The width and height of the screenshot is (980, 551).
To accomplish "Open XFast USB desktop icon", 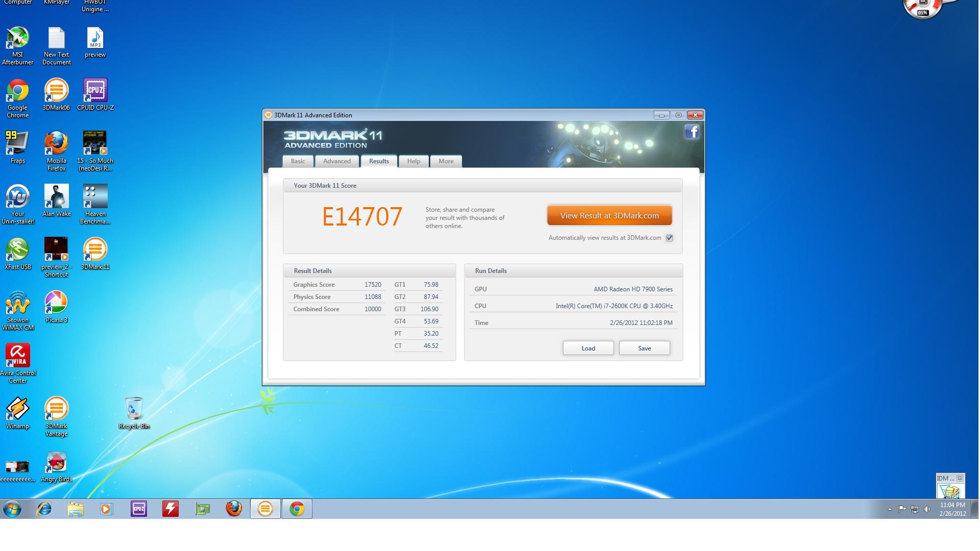I will 17,254.
